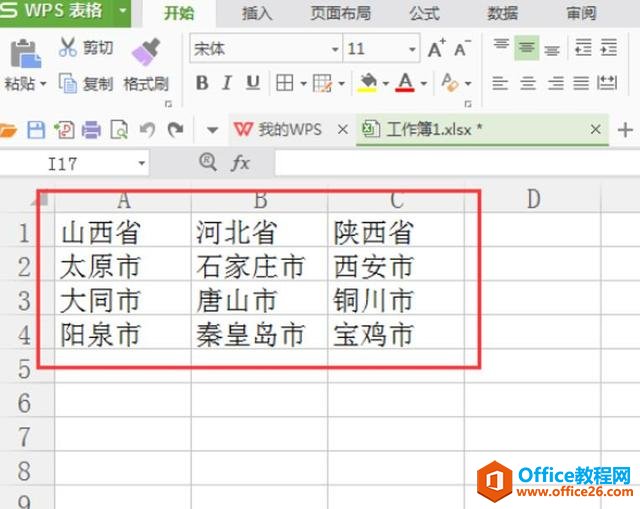
Task: Click the Copy (复制) button
Action: point(86,83)
